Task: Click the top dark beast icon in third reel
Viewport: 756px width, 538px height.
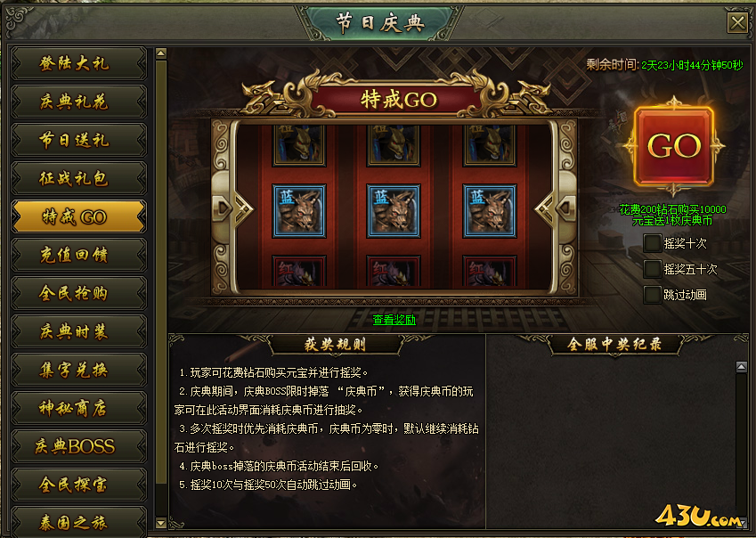Action: point(490,145)
